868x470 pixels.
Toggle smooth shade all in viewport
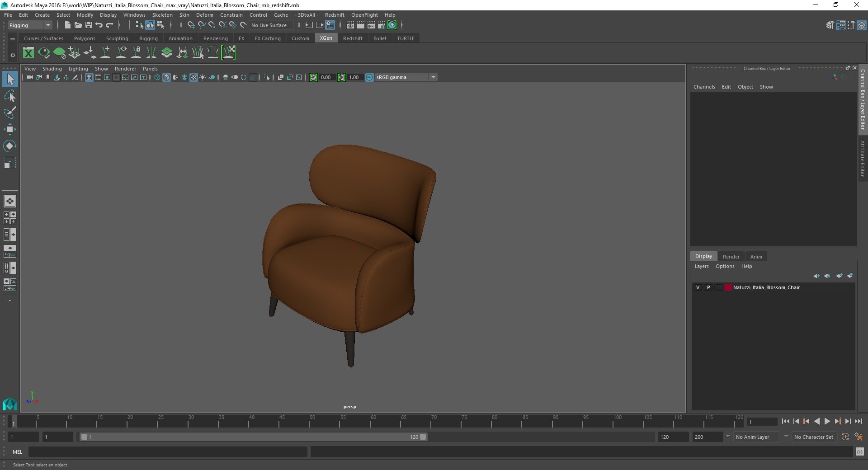pyautogui.click(x=166, y=77)
